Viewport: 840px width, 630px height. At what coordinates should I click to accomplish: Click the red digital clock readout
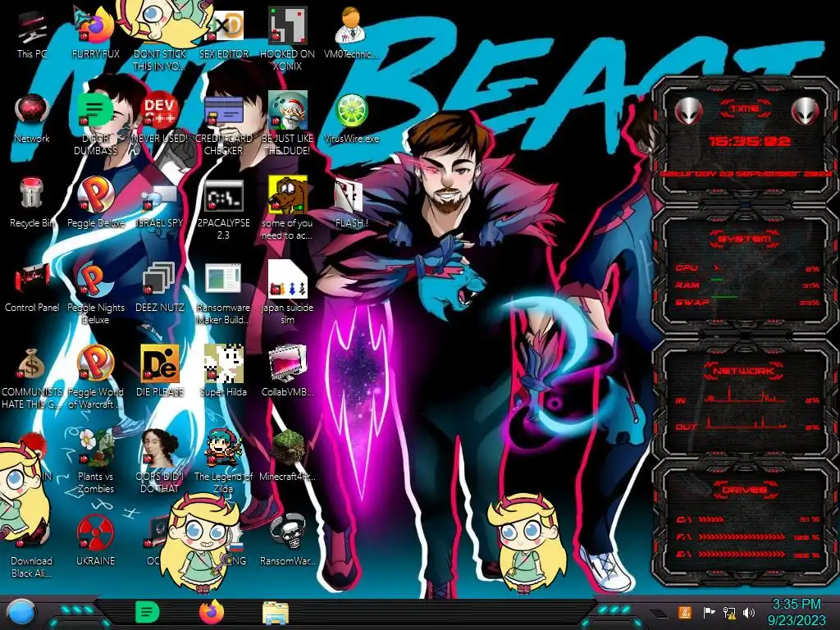pyautogui.click(x=750, y=141)
